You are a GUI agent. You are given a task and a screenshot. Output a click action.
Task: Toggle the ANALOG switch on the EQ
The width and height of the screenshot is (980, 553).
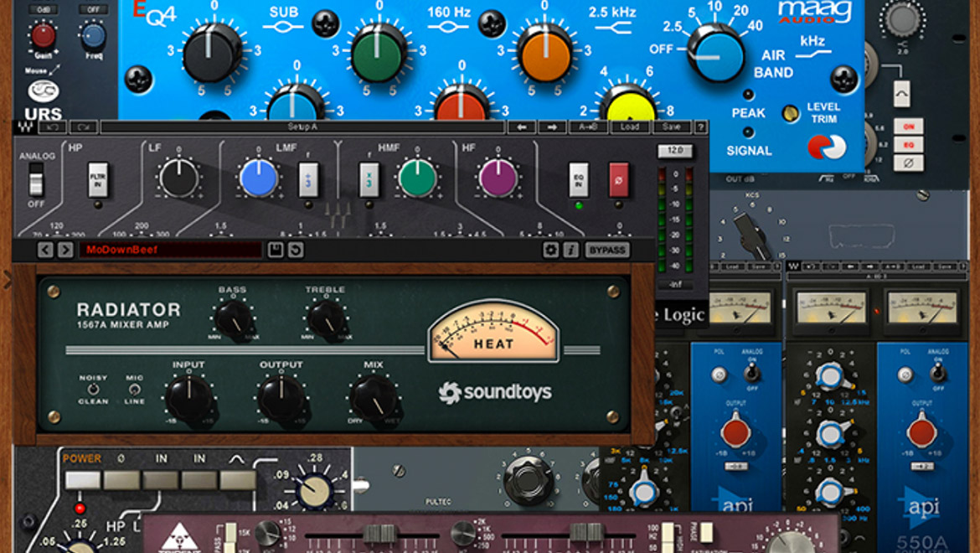pos(35,178)
